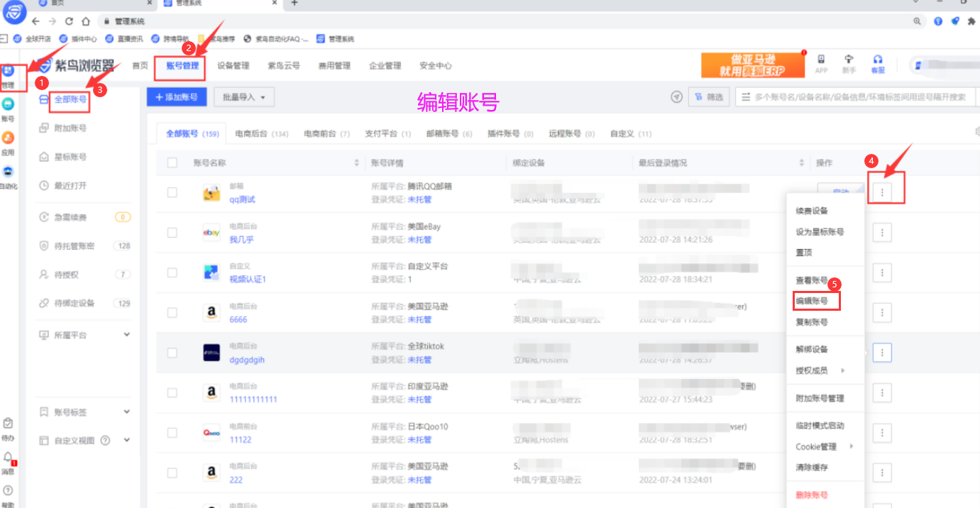Expand the 账号标签 section
Viewport: 980px width, 508px height.
coord(126,412)
